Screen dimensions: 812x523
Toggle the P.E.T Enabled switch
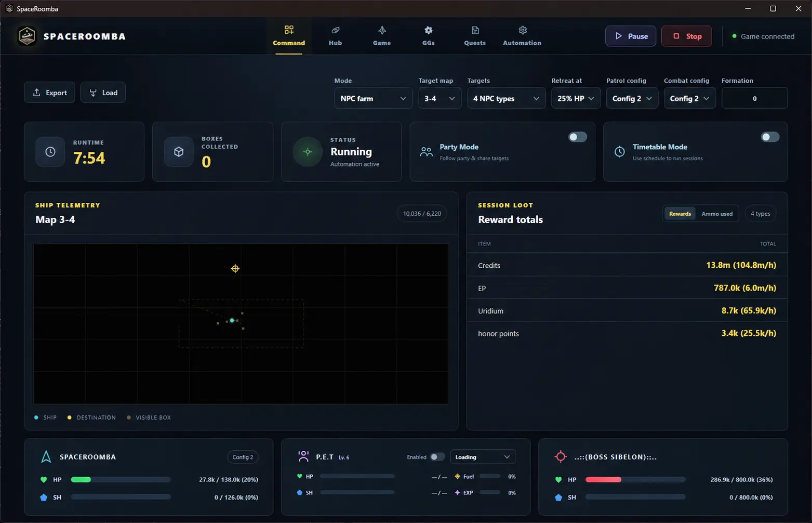[x=437, y=457]
